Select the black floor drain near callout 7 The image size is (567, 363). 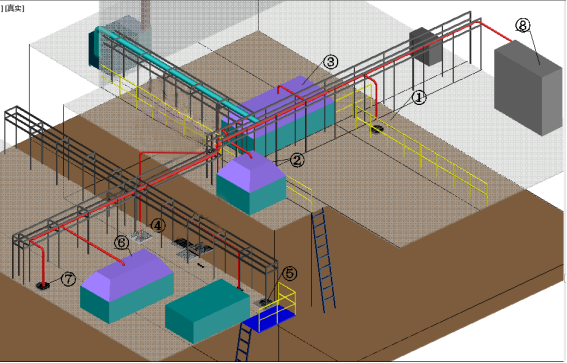tap(43, 286)
